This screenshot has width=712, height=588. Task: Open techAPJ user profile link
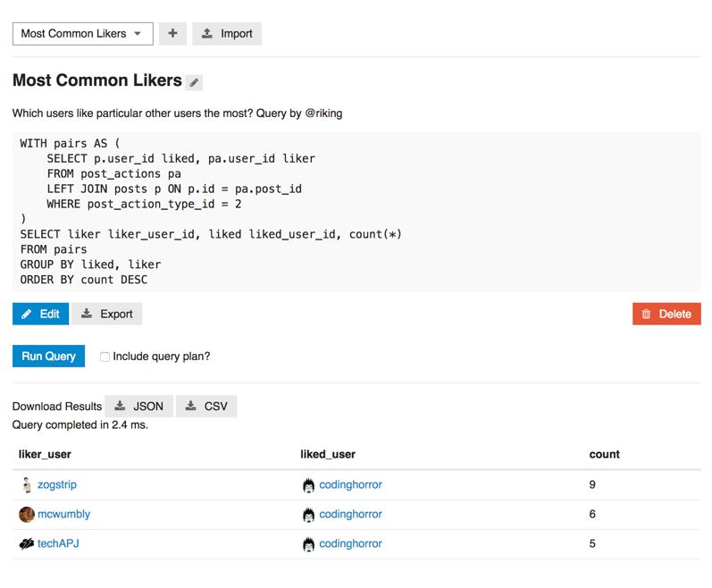(58, 543)
